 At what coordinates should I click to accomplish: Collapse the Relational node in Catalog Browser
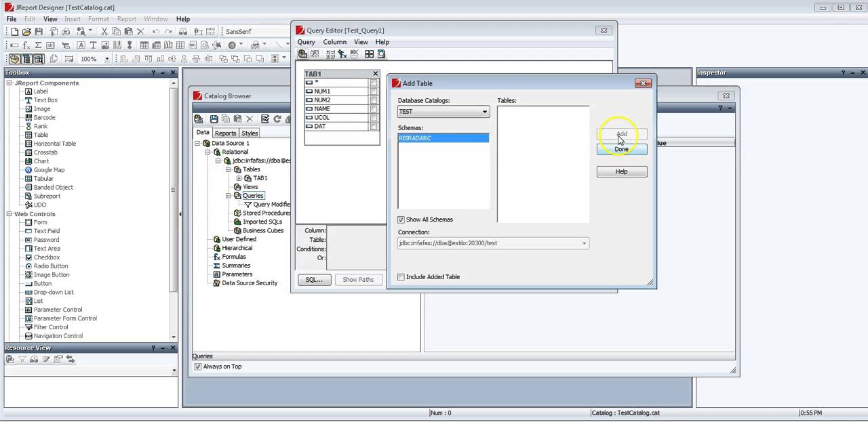tap(209, 152)
